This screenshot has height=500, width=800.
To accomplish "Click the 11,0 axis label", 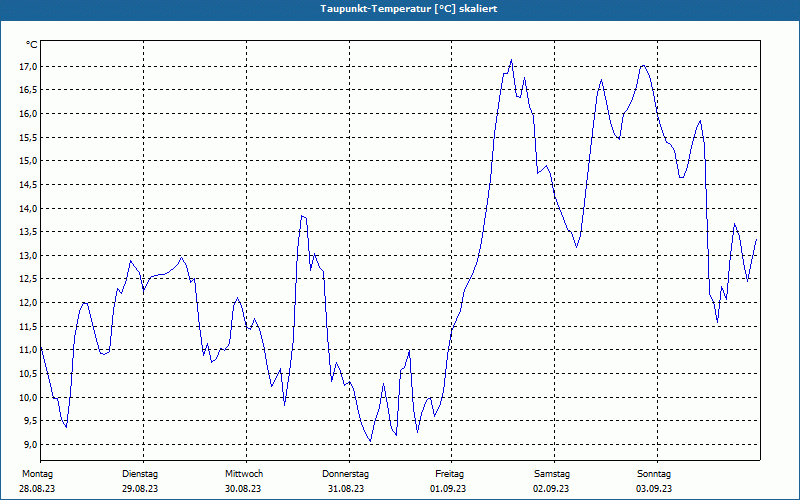I will point(30,349).
